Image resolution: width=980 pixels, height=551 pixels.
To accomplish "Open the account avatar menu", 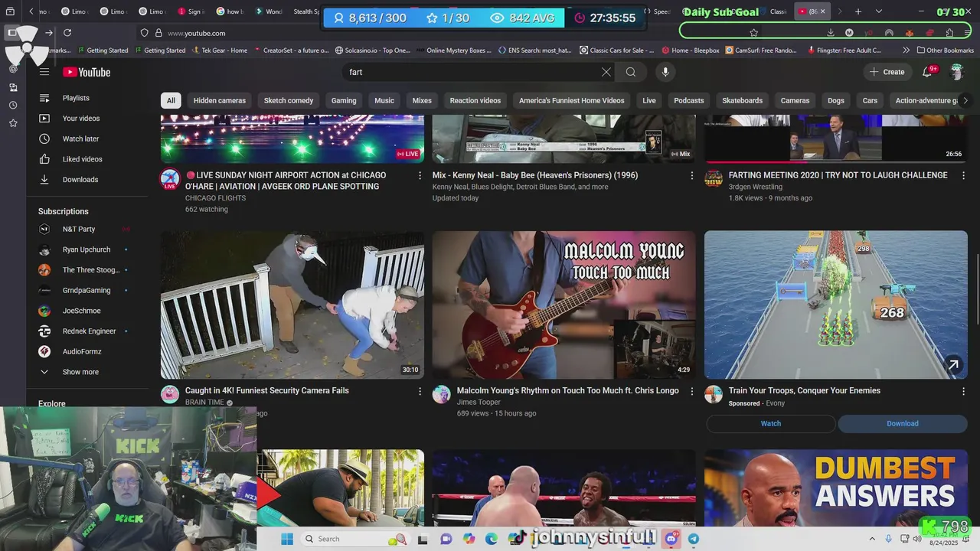I will coord(956,72).
